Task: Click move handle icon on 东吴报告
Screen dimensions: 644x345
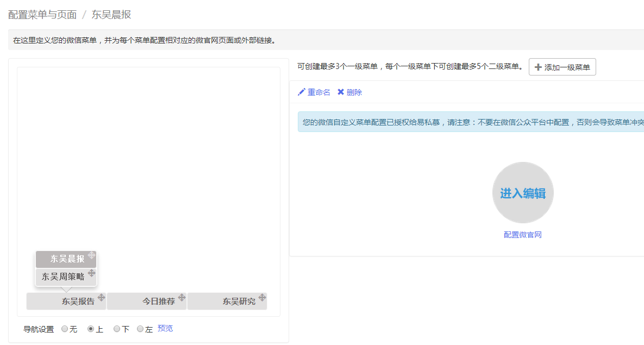Action: tap(102, 297)
